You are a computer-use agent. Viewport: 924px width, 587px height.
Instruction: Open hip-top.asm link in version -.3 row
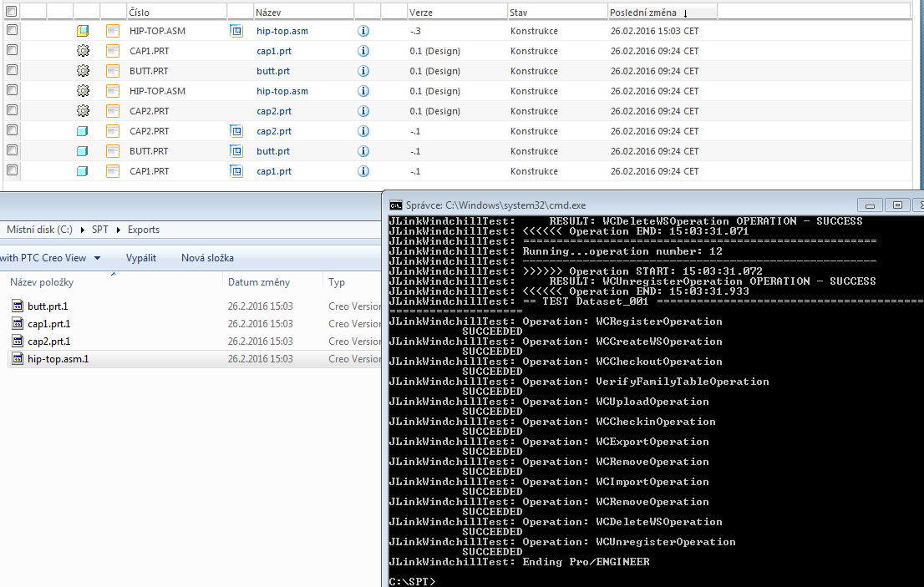[282, 31]
